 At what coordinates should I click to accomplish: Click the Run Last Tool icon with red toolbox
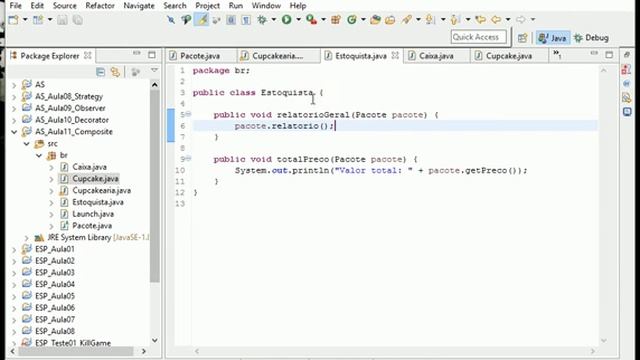click(x=311, y=20)
